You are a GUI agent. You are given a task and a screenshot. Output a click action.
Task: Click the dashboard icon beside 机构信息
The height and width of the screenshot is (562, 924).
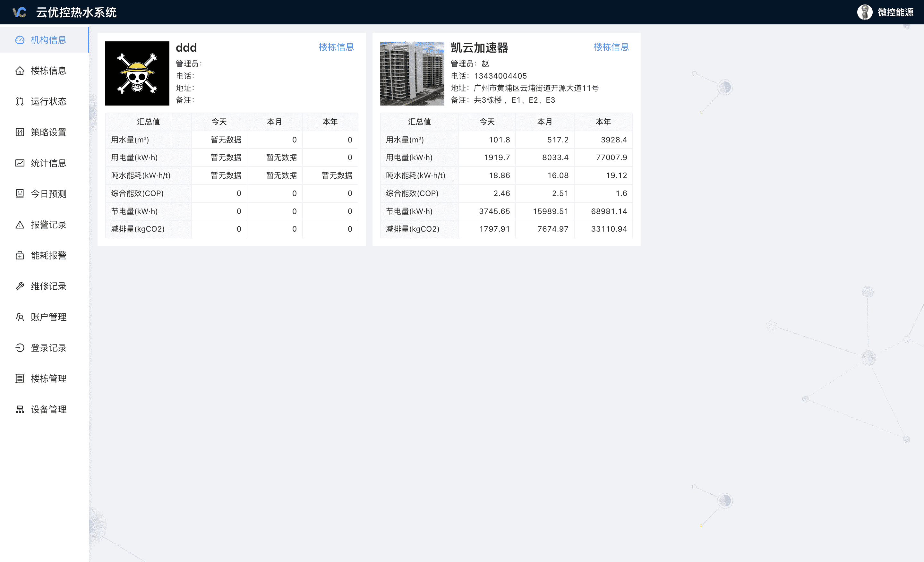point(20,40)
